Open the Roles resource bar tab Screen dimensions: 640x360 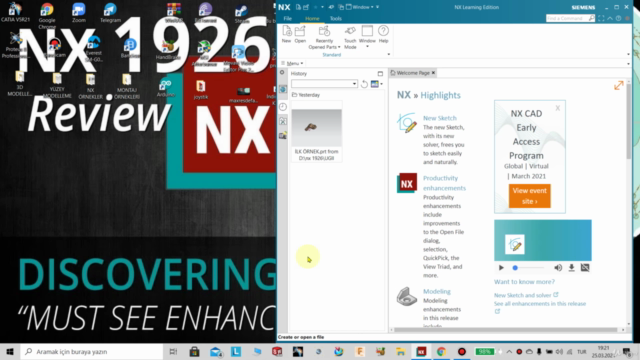[283, 136]
